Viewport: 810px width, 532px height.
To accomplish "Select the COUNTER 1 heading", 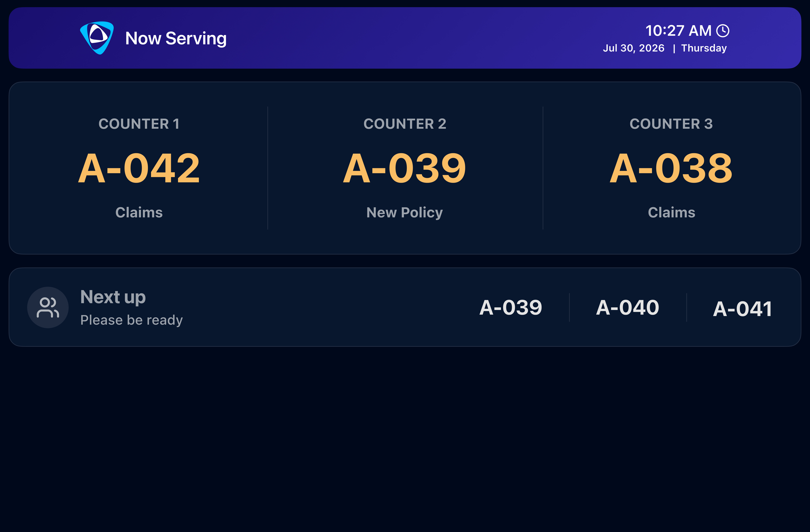I will coord(139,124).
